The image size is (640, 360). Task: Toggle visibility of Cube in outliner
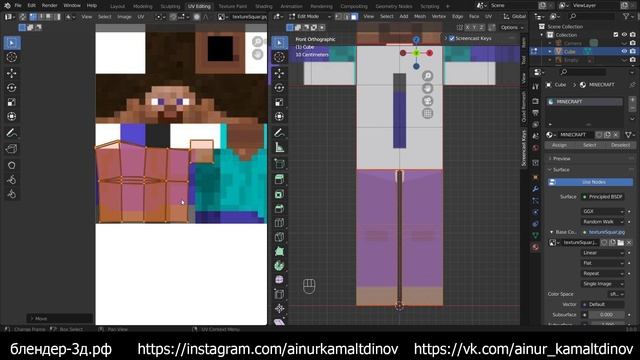click(624, 51)
